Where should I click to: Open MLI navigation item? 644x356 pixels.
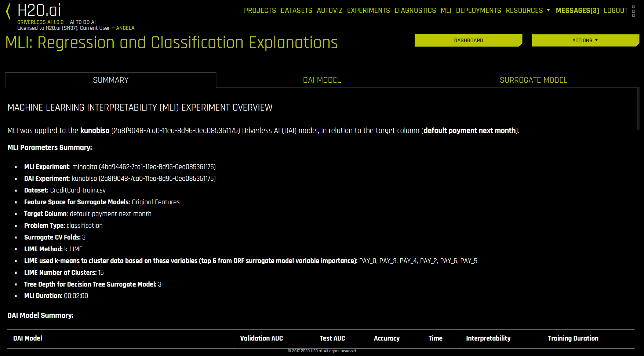[x=446, y=11]
